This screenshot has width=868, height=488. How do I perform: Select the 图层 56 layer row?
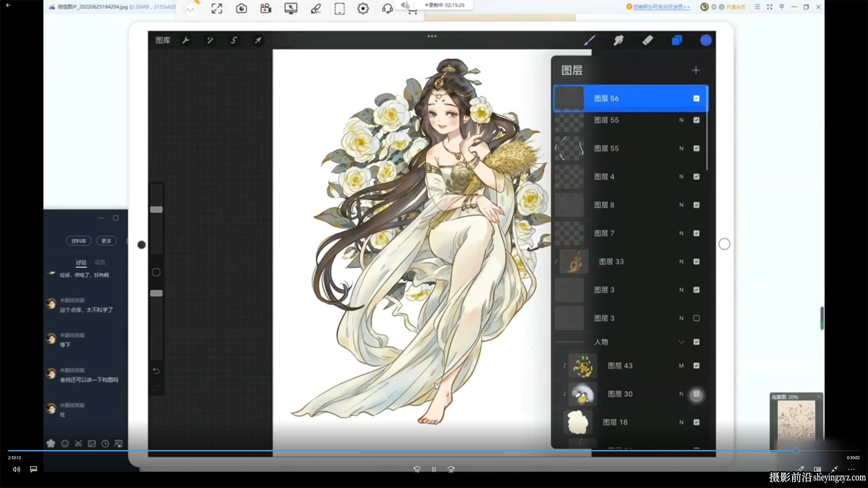[x=631, y=99]
